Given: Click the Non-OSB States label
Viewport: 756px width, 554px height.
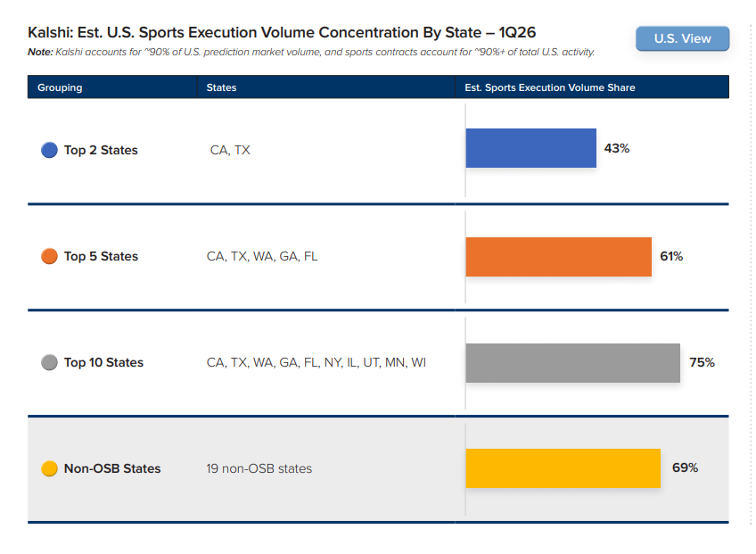Looking at the screenshot, I should click(112, 468).
